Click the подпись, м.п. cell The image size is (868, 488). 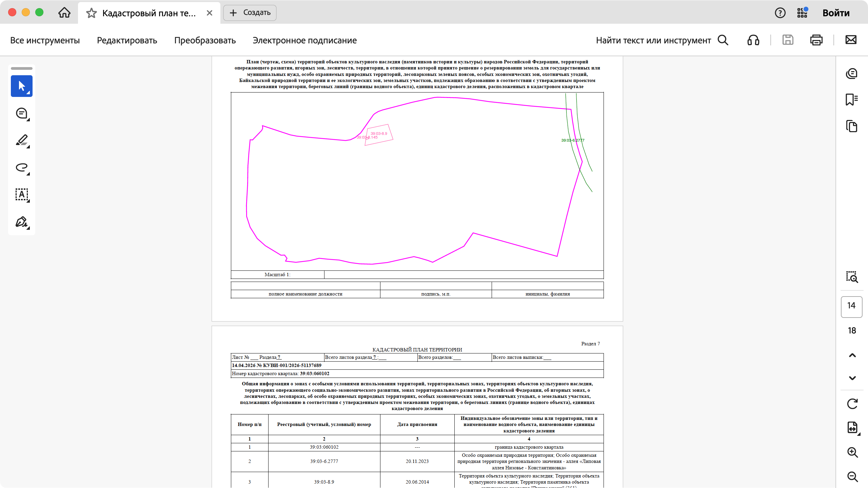click(x=436, y=294)
